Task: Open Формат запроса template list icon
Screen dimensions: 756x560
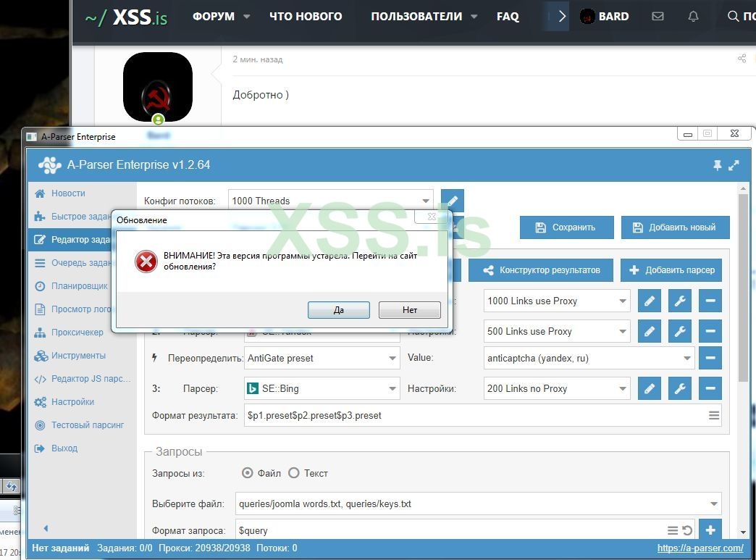Action: click(673, 530)
